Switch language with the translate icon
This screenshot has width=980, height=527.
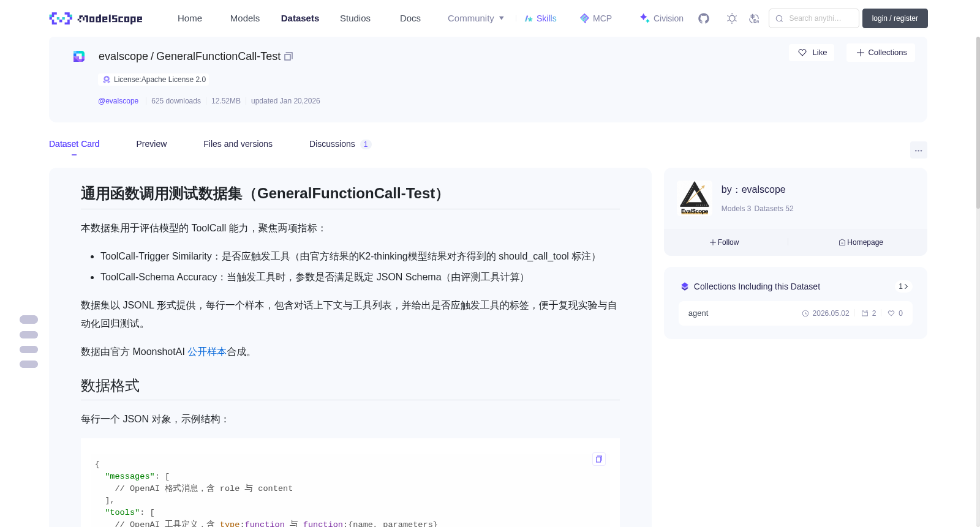[x=754, y=18]
